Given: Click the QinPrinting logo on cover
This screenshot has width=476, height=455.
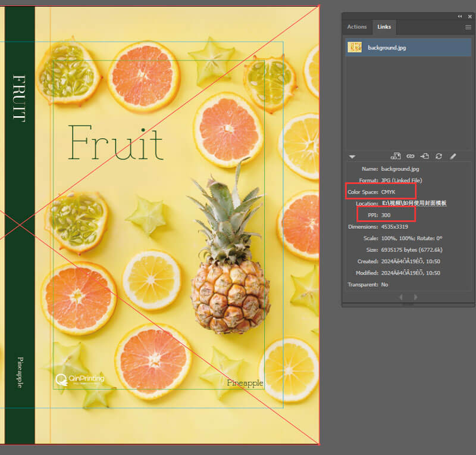Looking at the screenshot, I should (80, 379).
